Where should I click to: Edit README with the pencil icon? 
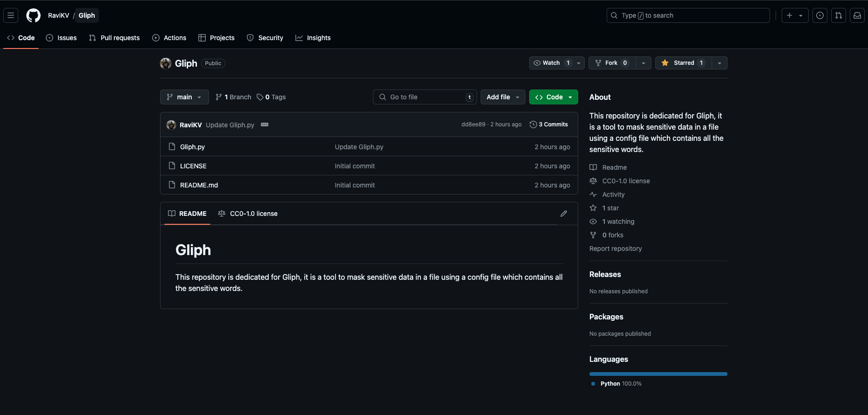[x=564, y=214]
